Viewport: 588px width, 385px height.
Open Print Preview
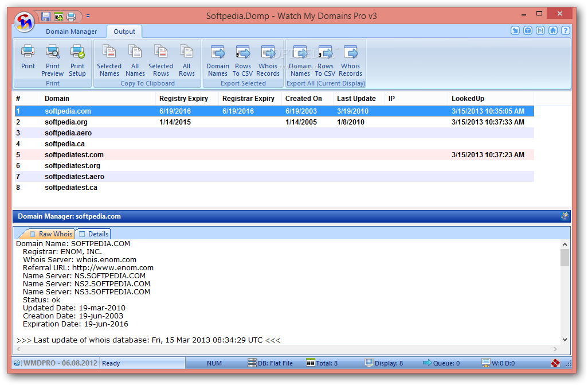(x=53, y=60)
